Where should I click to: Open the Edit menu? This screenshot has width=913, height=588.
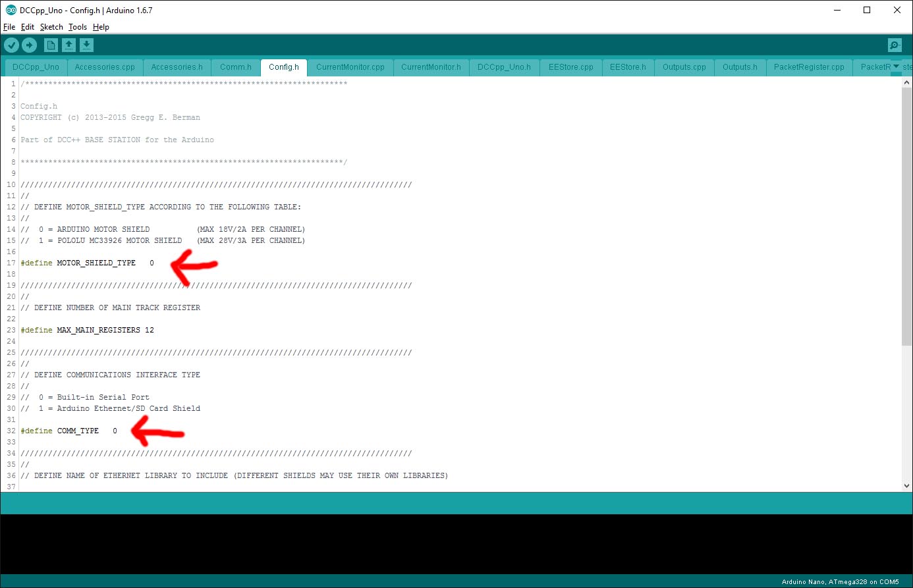tap(28, 27)
